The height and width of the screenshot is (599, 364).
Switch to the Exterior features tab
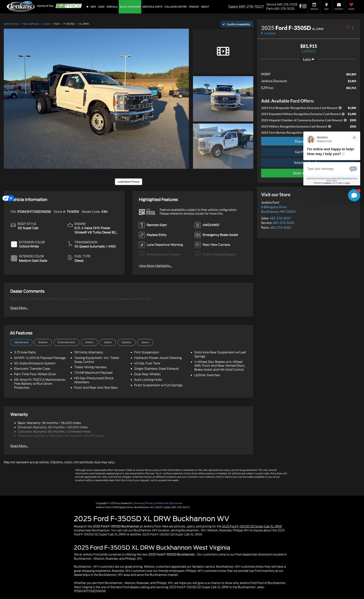pyautogui.click(x=43, y=342)
